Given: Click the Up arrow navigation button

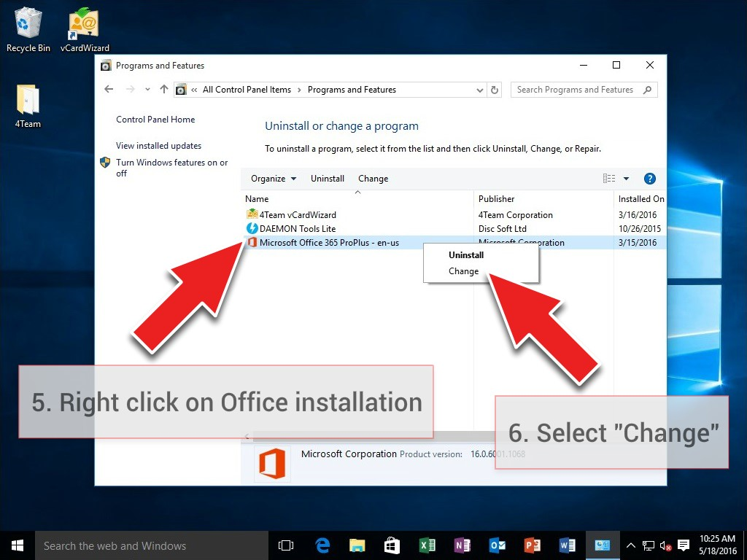Looking at the screenshot, I should (x=163, y=90).
